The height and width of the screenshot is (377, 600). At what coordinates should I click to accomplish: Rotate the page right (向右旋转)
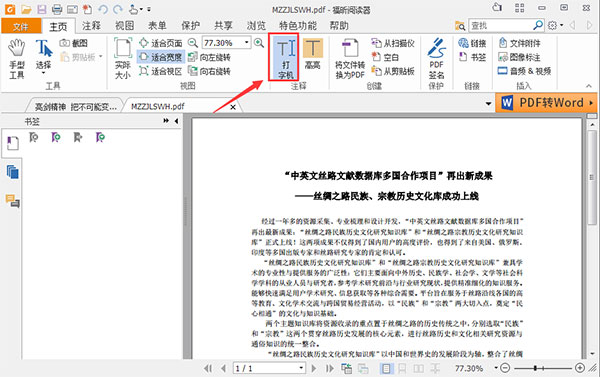click(x=209, y=71)
